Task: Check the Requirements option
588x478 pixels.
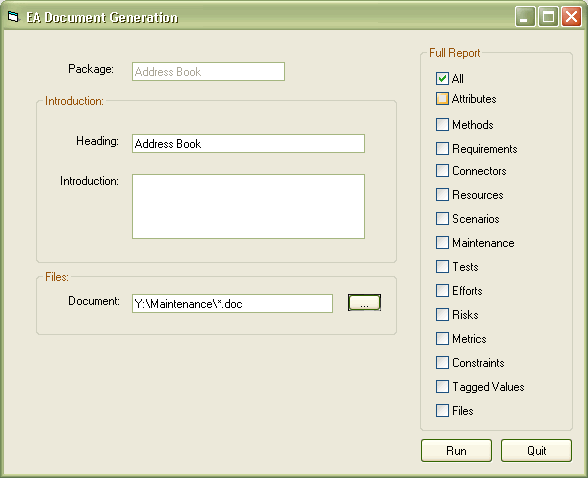Action: point(442,148)
